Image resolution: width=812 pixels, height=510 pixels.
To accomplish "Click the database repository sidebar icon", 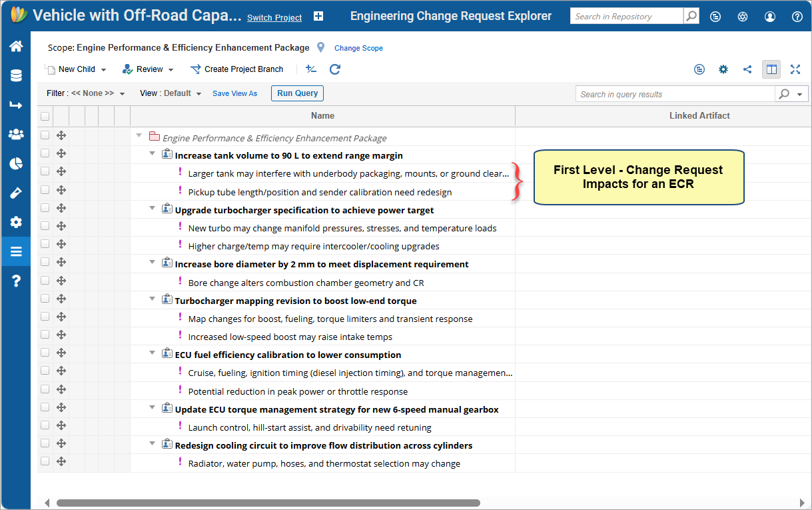I will point(15,75).
